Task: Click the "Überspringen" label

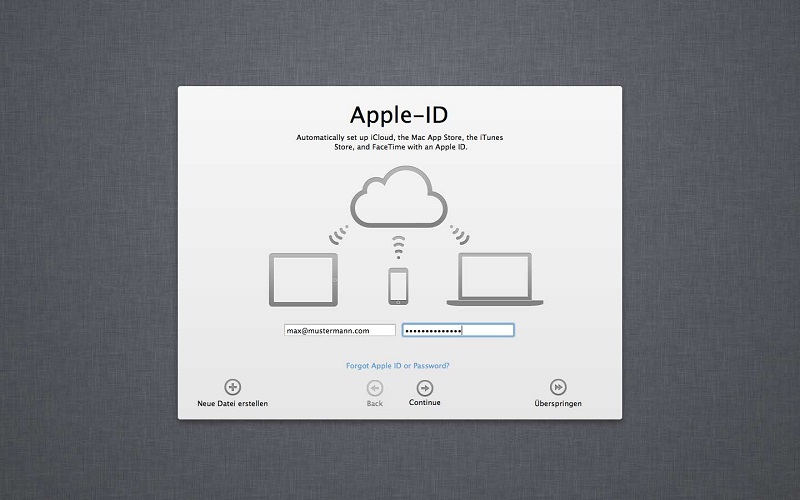Action: point(558,404)
